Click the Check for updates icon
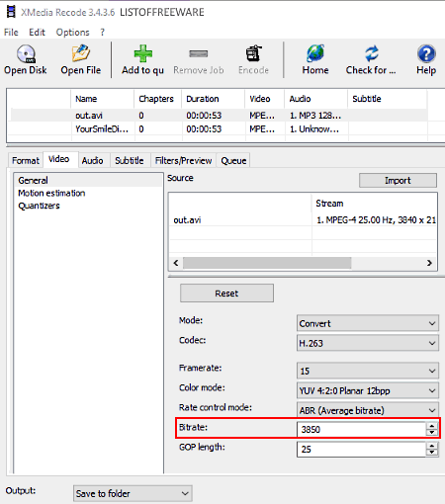Screen dimensions: 445x504 pos(372,53)
